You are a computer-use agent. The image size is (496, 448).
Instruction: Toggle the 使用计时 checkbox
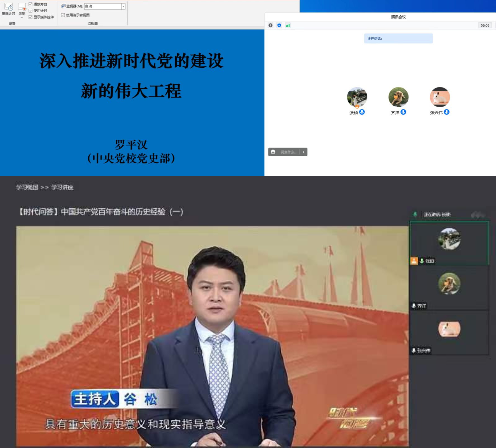tap(30, 11)
